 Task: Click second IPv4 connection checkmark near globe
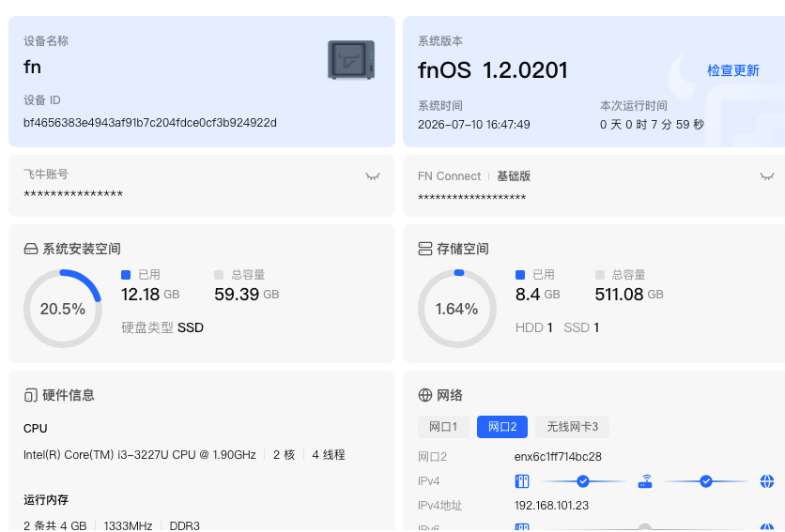(706, 481)
